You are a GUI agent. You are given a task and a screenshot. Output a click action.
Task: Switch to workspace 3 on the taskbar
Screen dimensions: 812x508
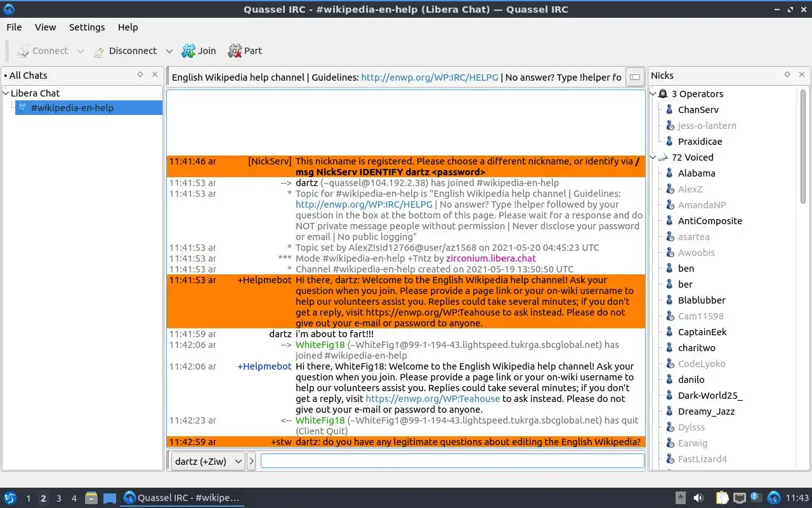pos(58,498)
